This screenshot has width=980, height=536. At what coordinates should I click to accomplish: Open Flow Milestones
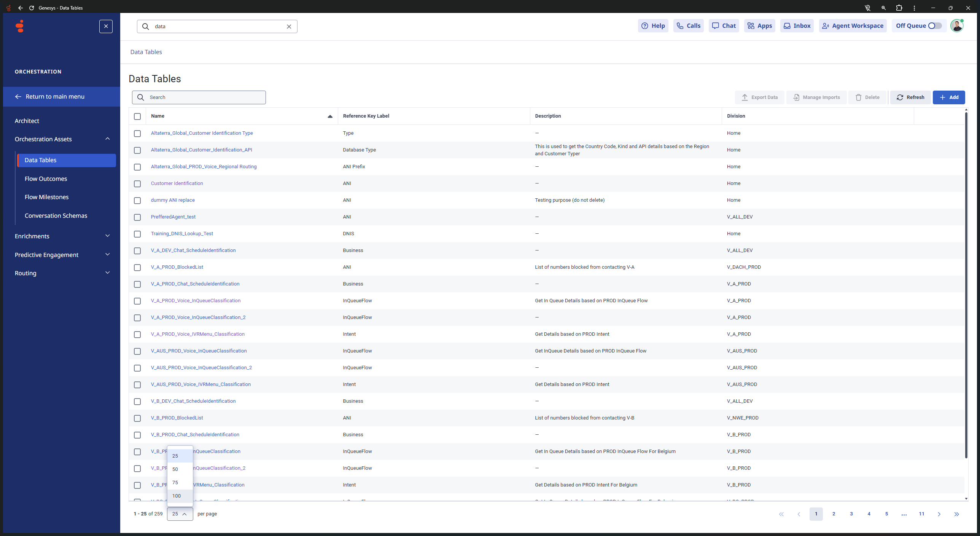point(46,197)
